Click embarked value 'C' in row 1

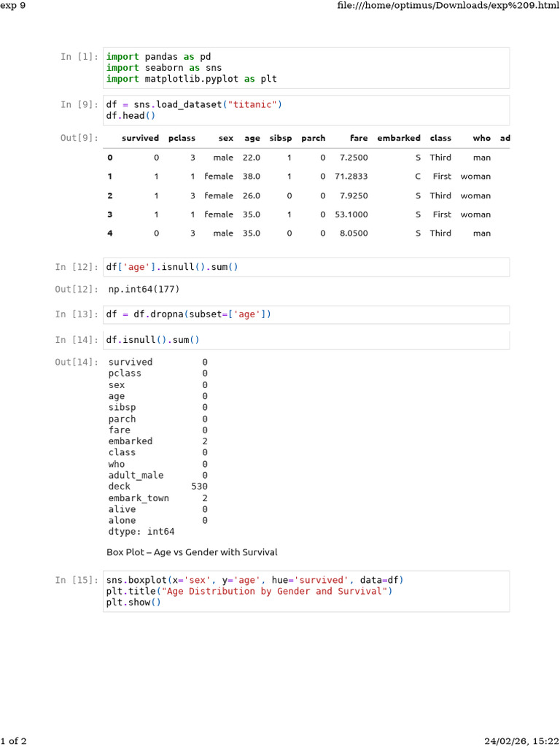tap(418, 177)
